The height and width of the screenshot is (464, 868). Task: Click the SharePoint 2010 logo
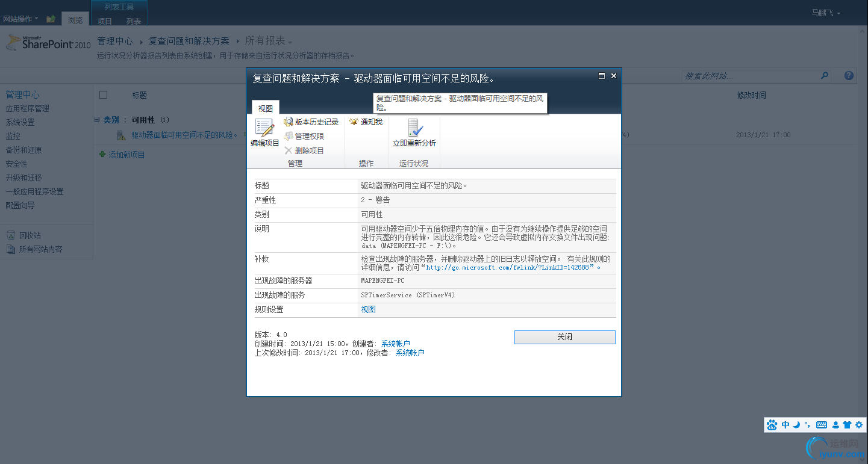48,43
